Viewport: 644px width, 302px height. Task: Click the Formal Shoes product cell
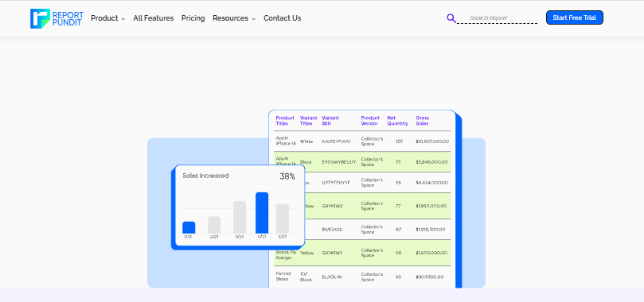pos(283,277)
